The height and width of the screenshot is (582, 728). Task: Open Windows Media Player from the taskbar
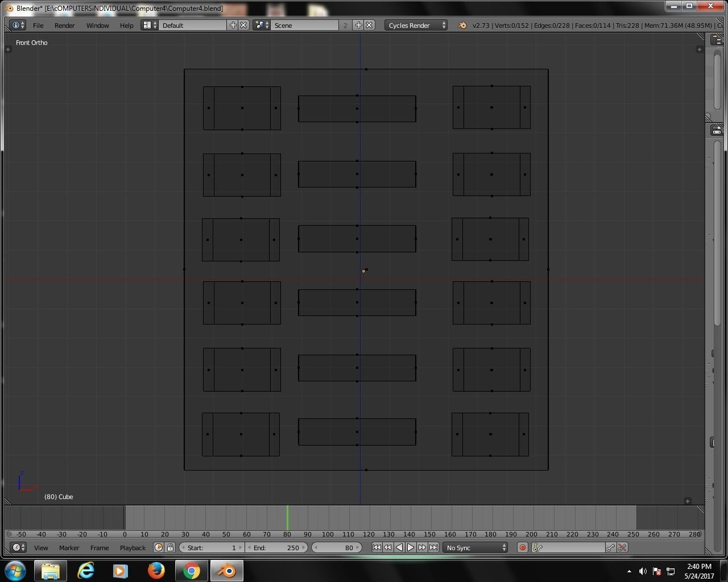(121, 570)
